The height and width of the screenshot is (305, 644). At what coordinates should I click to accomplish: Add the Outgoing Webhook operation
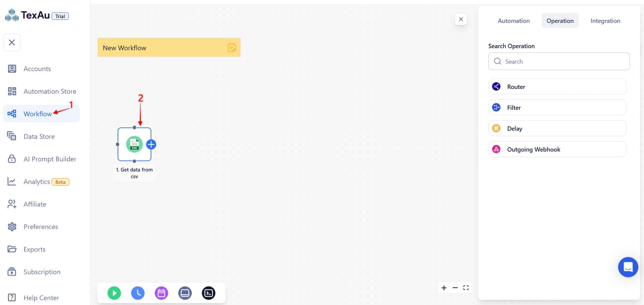(557, 149)
